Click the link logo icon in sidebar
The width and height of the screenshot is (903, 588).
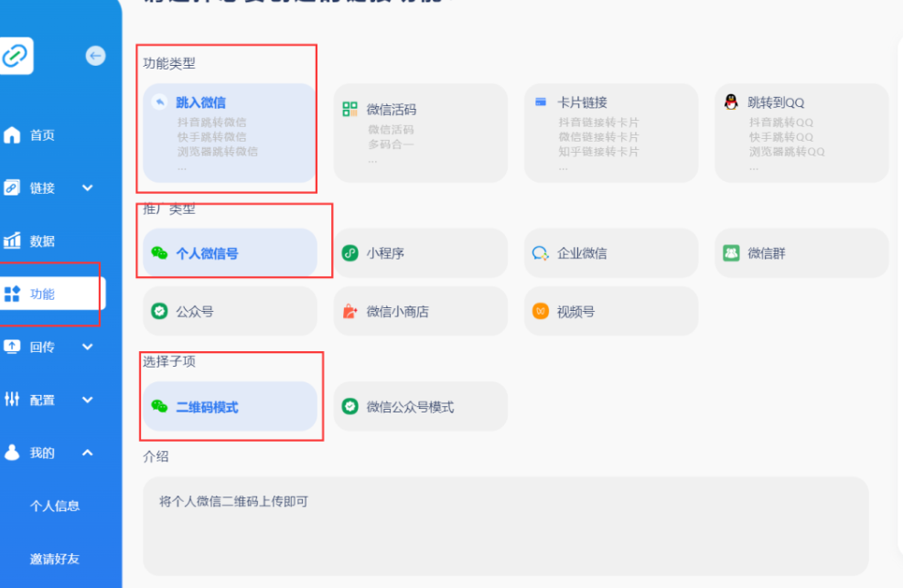pos(15,56)
